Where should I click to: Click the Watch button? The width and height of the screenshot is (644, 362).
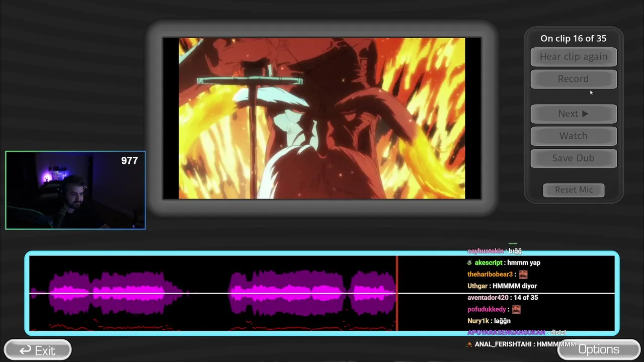click(574, 136)
